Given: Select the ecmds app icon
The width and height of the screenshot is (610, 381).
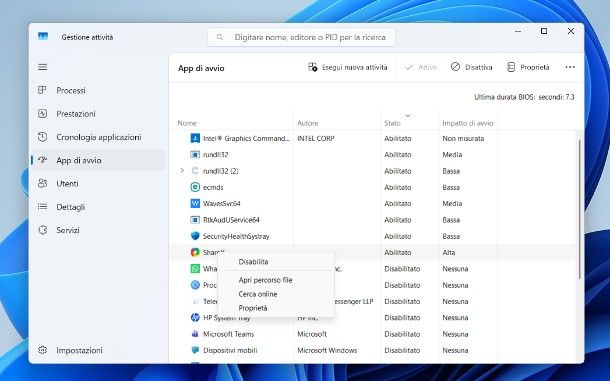Looking at the screenshot, I should click(195, 187).
